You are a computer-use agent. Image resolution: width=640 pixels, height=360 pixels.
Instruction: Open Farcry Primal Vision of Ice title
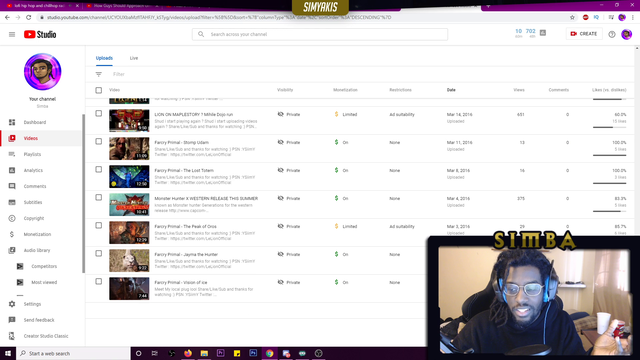[181, 282]
